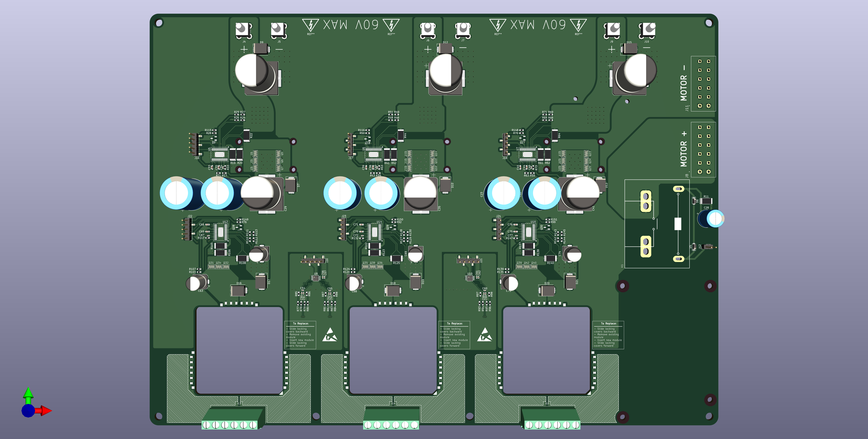This screenshot has height=439, width=868.
Task: Click the blue Z-axis sphere of the gizmo
Action: 28,411
